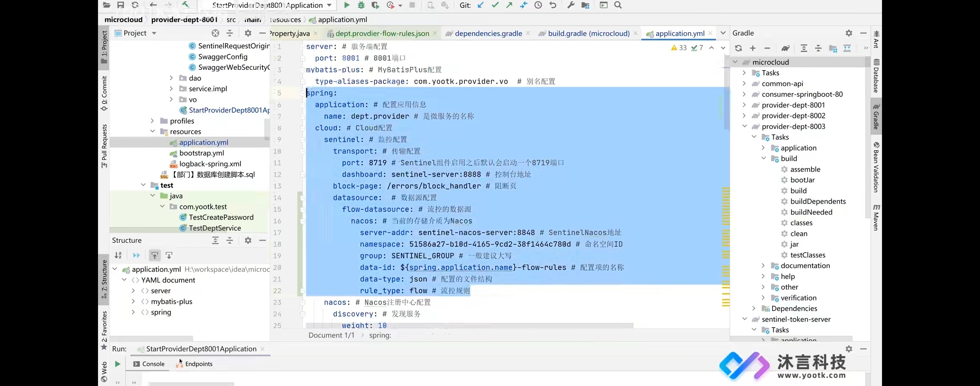Click line 23 fold marker in gutter
Screen dimensions: 980x386
[303, 303]
